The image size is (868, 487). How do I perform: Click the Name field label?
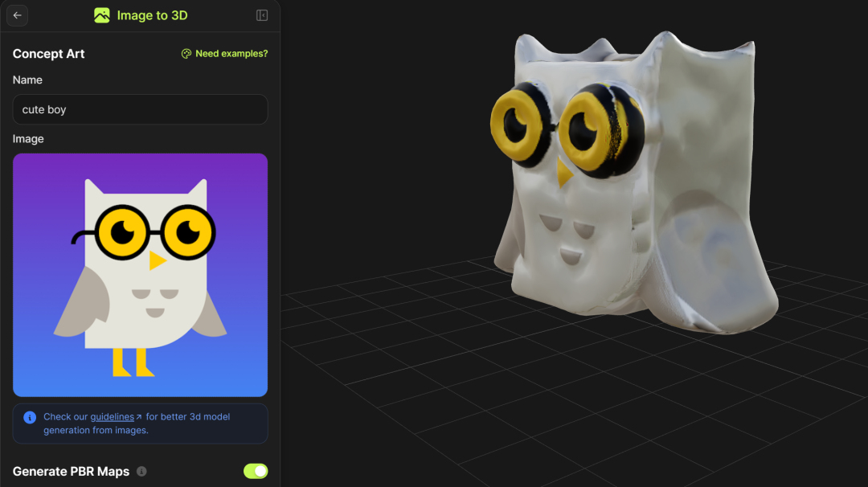tap(27, 80)
